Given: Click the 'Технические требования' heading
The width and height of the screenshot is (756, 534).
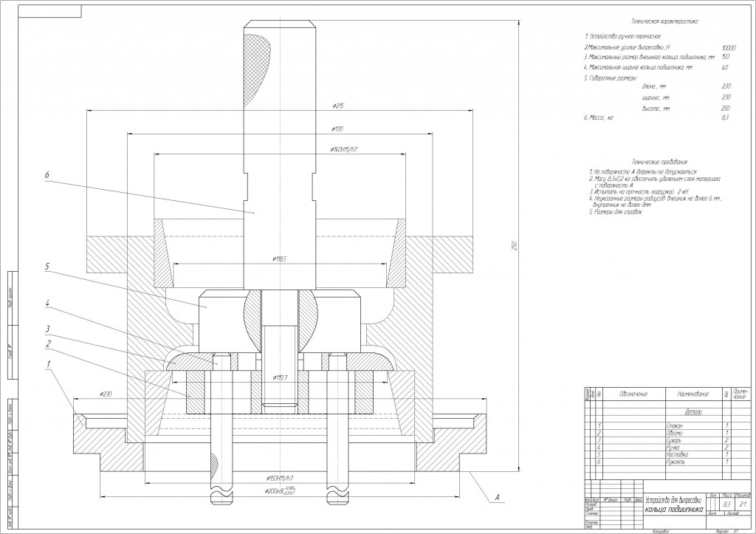Looking at the screenshot, I should (x=659, y=162).
